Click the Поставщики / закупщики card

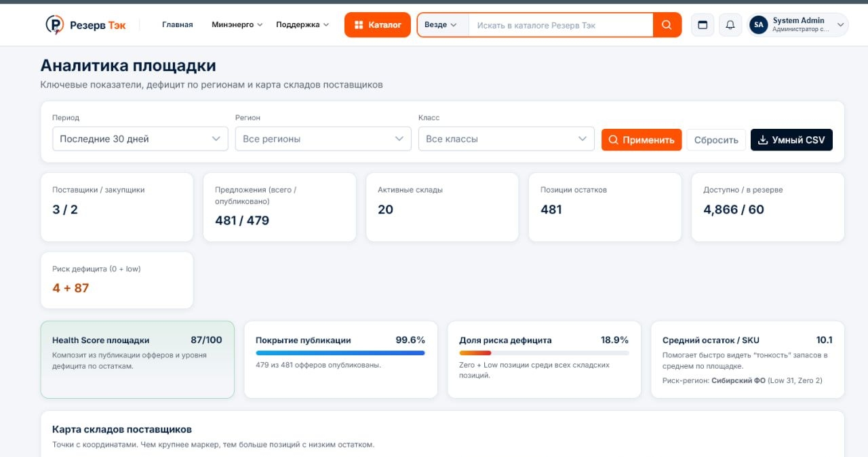(117, 207)
